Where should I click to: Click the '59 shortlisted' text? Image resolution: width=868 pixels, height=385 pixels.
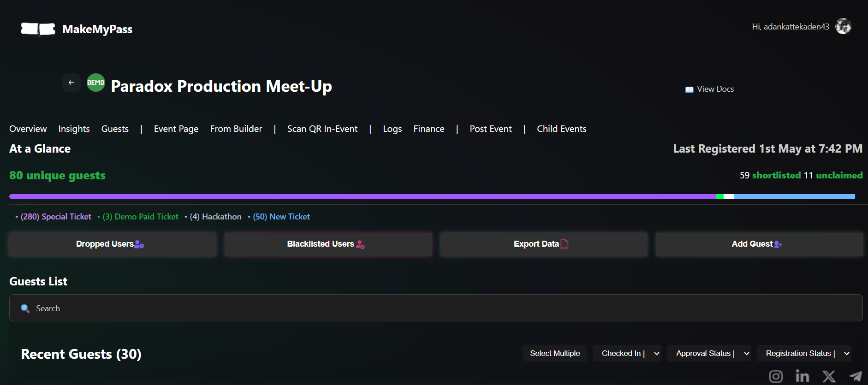click(770, 175)
